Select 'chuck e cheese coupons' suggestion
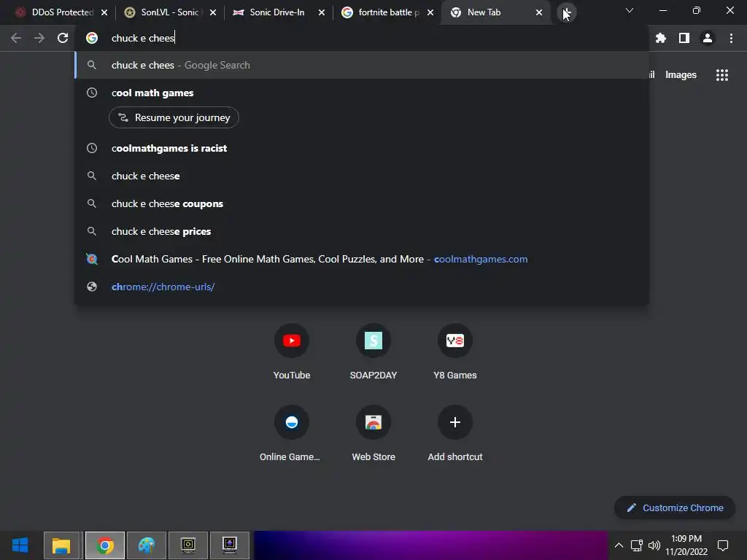This screenshot has width=747, height=560. coord(362,204)
